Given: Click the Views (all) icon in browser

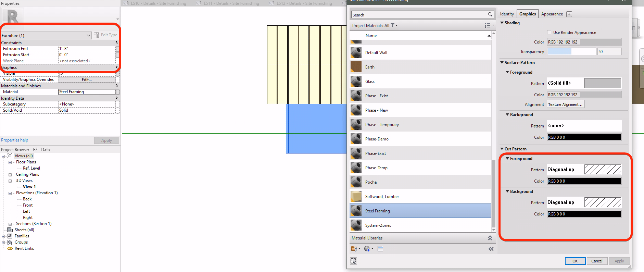Looking at the screenshot, I should (10, 156).
